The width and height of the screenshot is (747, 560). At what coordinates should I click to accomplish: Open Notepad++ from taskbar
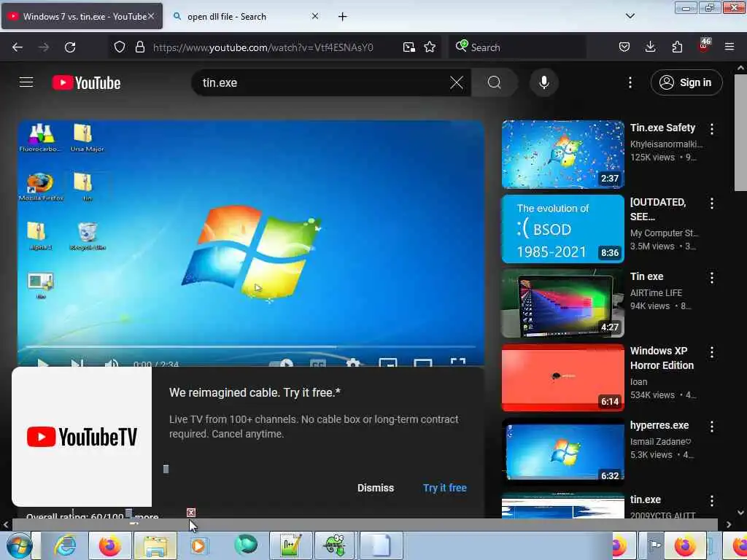click(x=290, y=545)
